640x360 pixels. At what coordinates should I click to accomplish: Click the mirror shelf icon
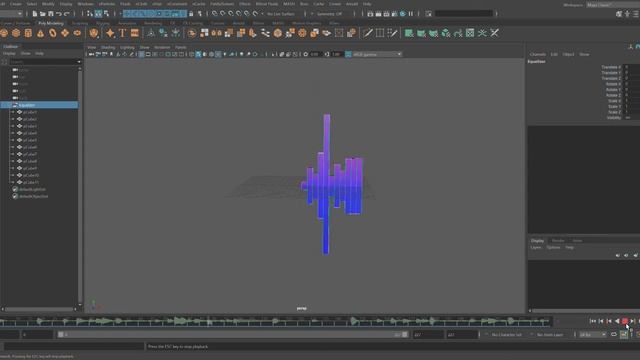pos(216,33)
